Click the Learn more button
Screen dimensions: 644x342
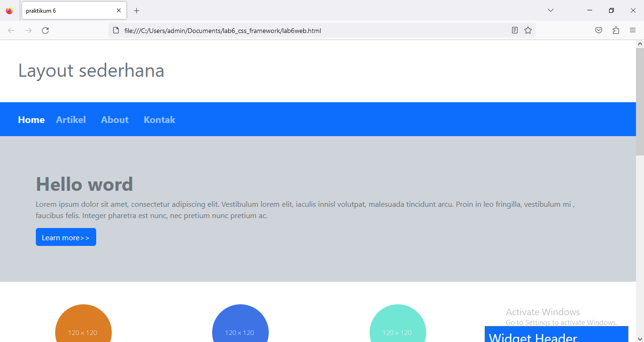(66, 237)
